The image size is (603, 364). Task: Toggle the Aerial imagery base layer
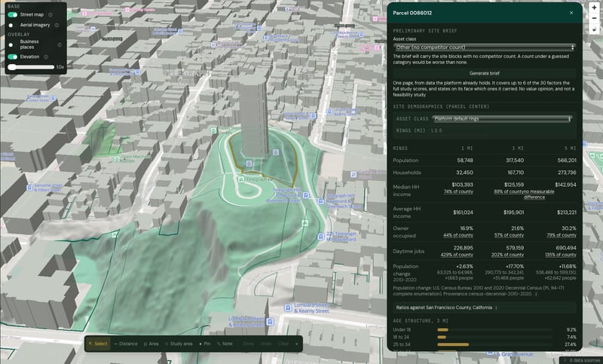(13, 25)
